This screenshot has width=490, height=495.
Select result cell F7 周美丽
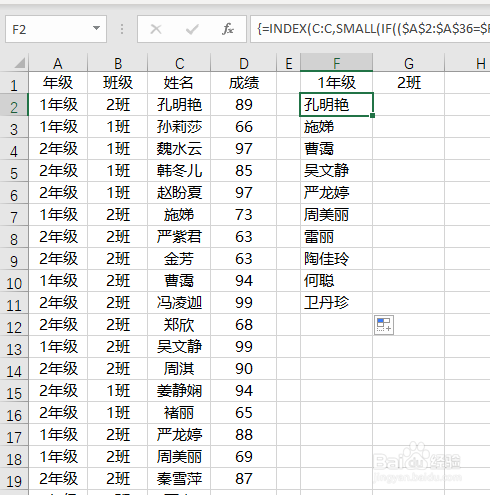336,215
